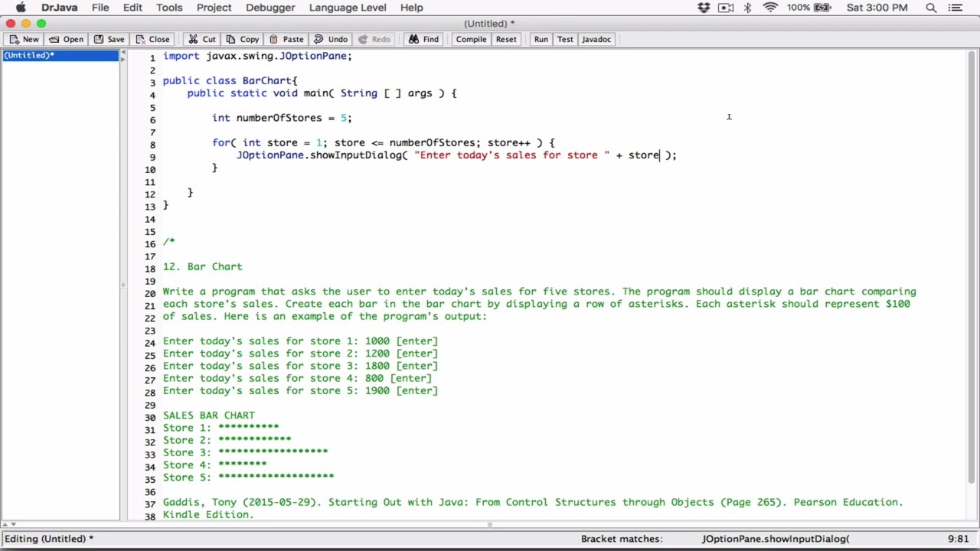Open the Language Level menu
This screenshot has width=980, height=551.
point(348,8)
